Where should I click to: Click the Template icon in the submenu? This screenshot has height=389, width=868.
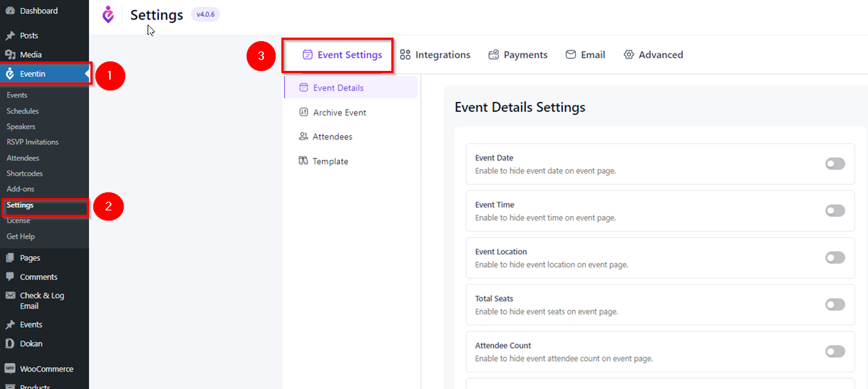(x=304, y=161)
